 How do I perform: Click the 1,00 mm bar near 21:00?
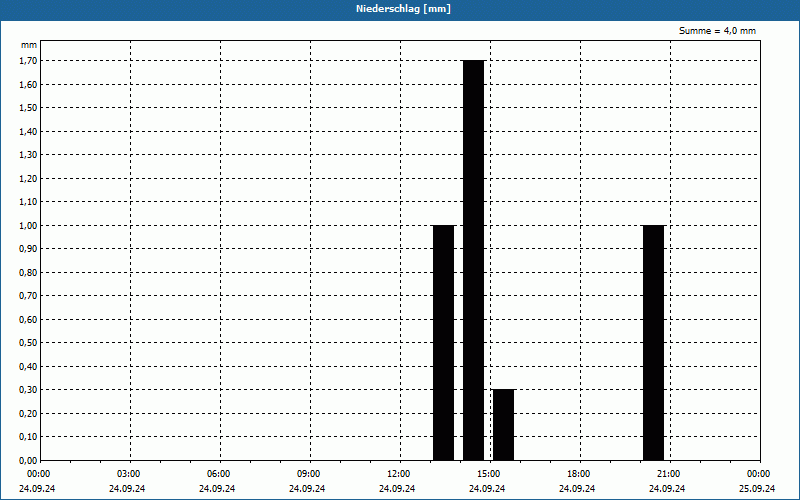[654, 342]
